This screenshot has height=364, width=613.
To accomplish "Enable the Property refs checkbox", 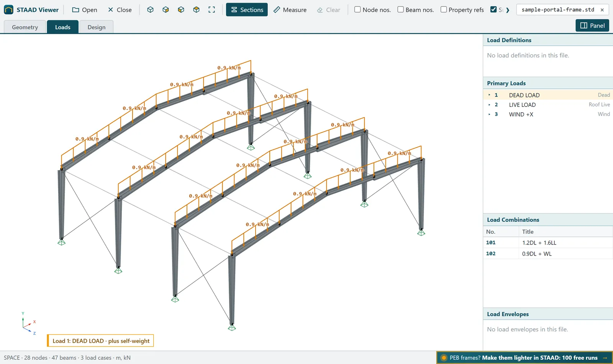I will point(444,10).
